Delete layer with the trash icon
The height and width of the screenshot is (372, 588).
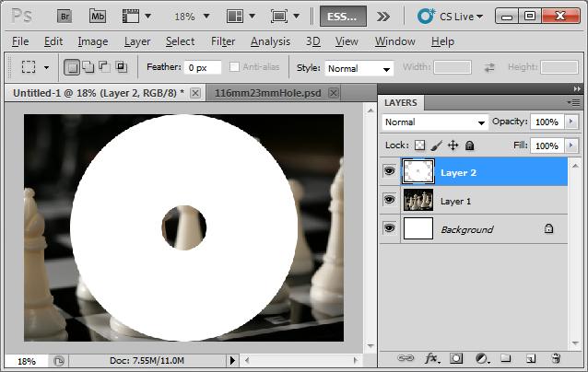tap(556, 358)
